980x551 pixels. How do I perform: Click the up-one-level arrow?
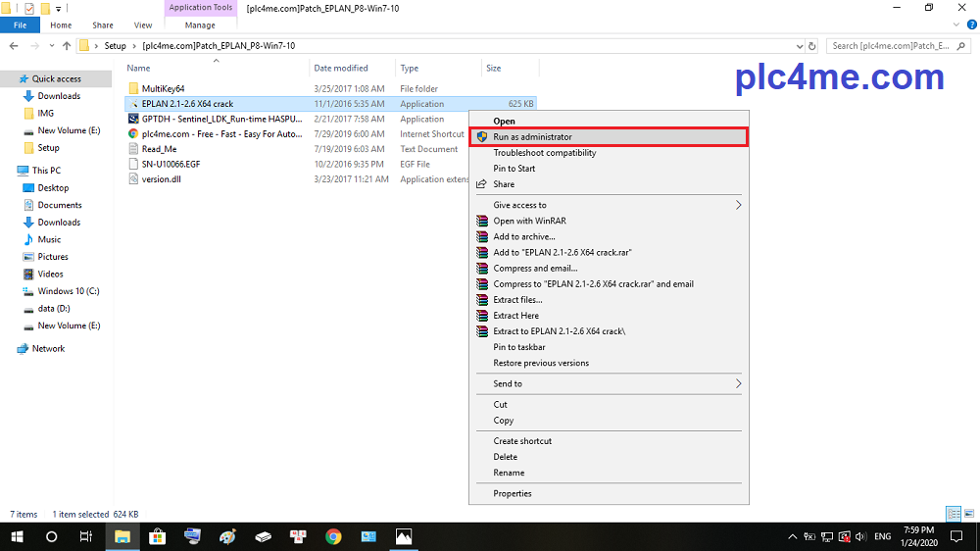click(67, 45)
